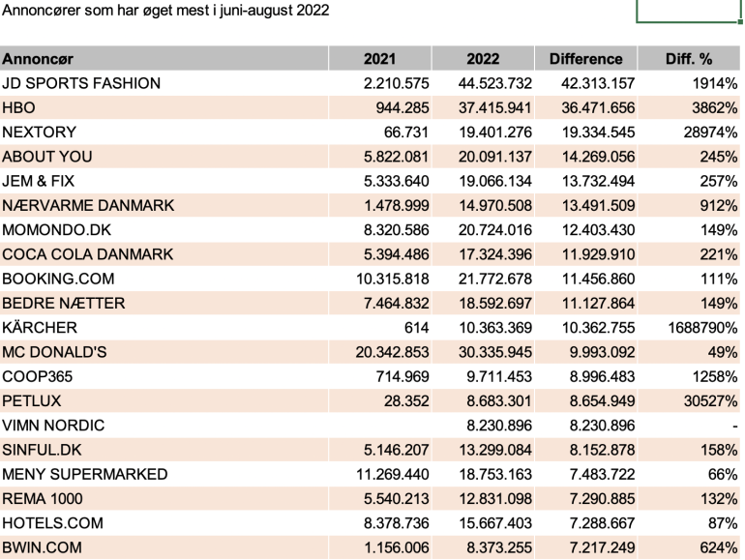Select the 'MC DONALD'S' cell
This screenshot has width=745, height=560.
[164, 352]
